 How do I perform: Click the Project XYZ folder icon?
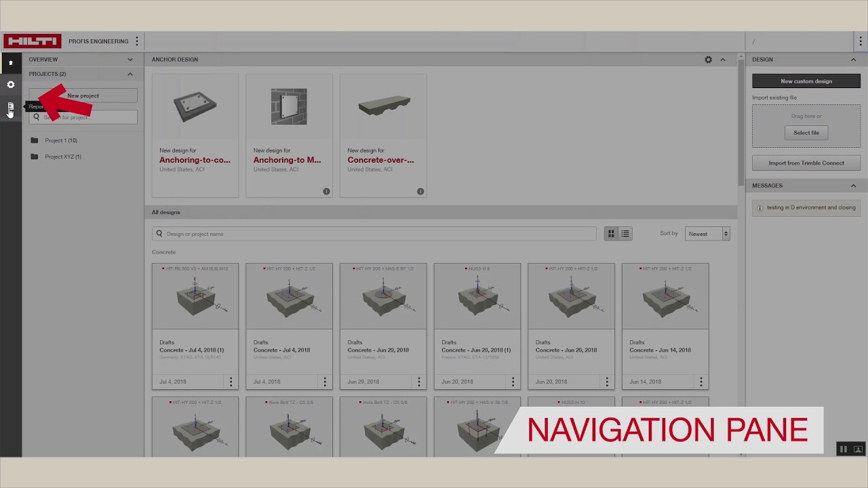[35, 157]
